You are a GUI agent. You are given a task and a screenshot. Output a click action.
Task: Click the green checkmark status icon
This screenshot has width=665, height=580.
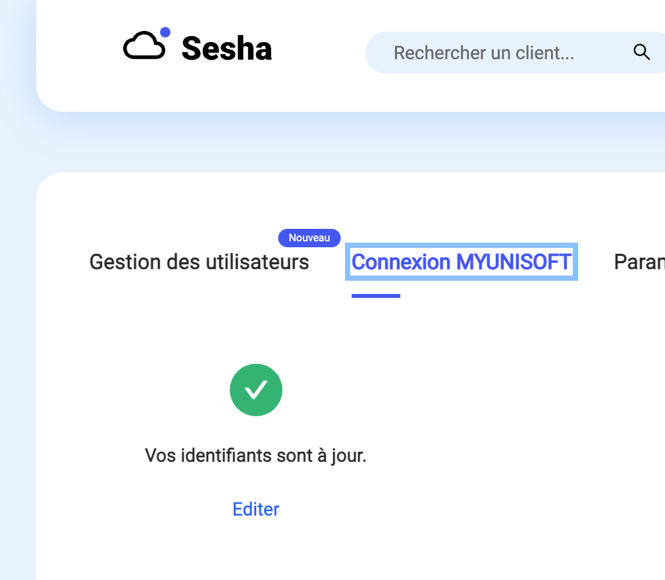point(256,390)
